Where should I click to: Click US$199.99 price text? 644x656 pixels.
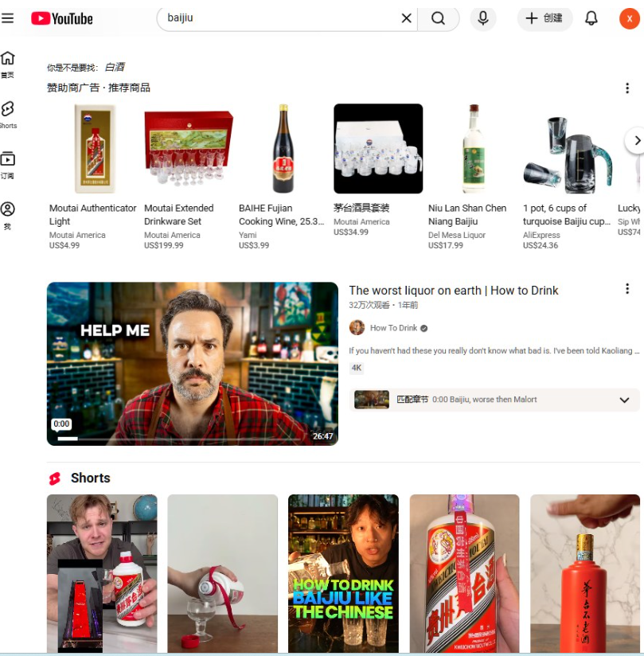click(164, 245)
